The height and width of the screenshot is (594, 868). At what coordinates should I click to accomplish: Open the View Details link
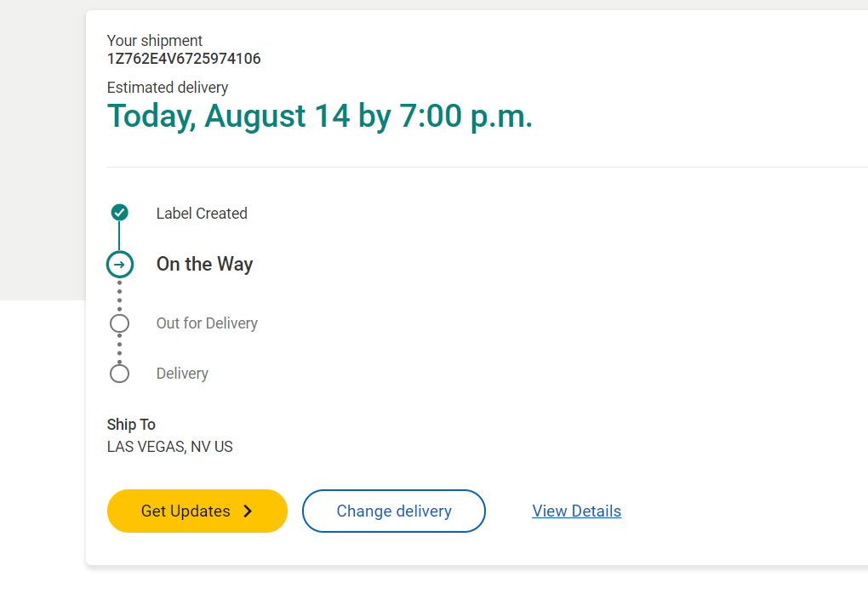pos(576,511)
